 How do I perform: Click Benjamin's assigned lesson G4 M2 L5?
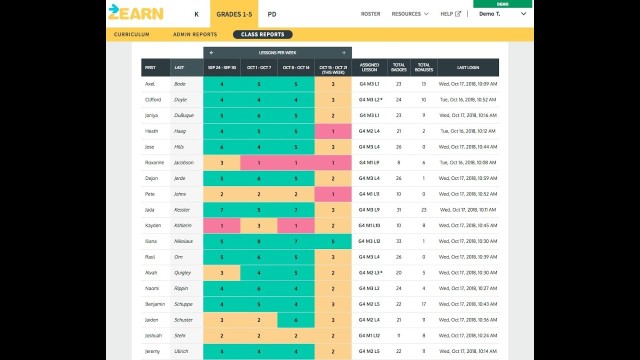369,304
